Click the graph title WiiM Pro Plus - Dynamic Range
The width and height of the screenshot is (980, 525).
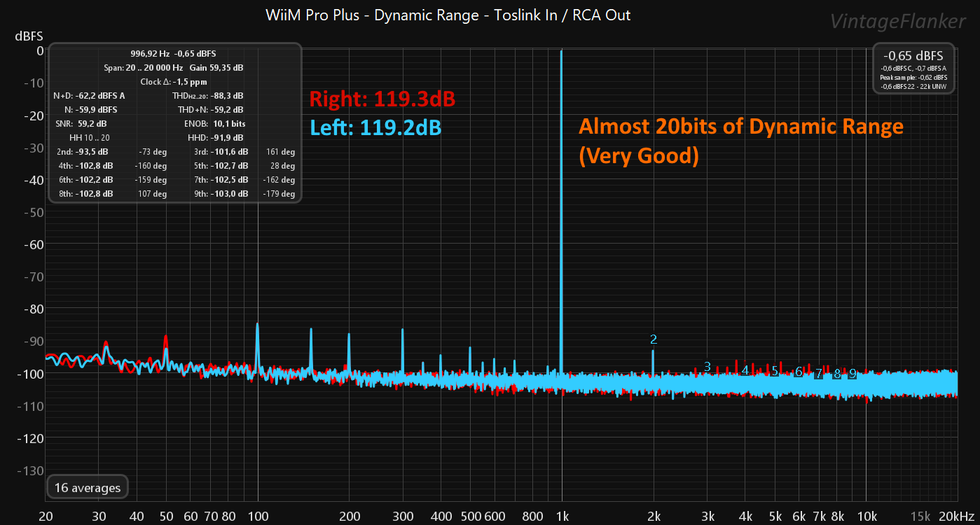[448, 15]
